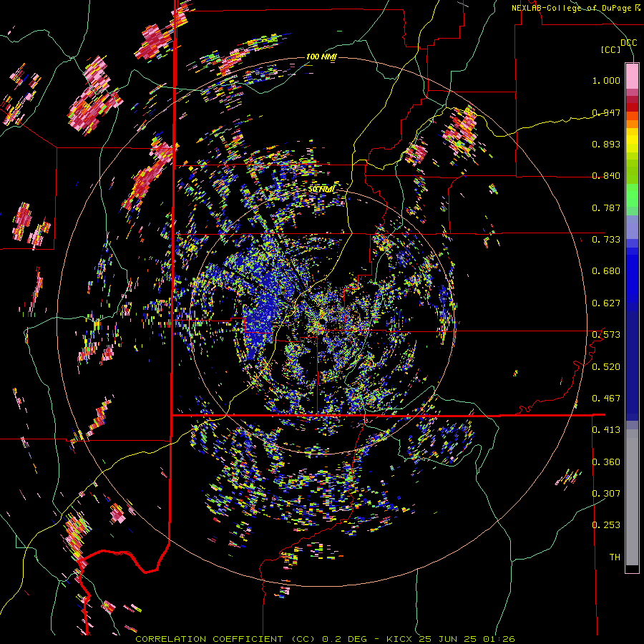Click the 50 NMI range ring label
The height and width of the screenshot is (644, 644).
tap(321, 190)
